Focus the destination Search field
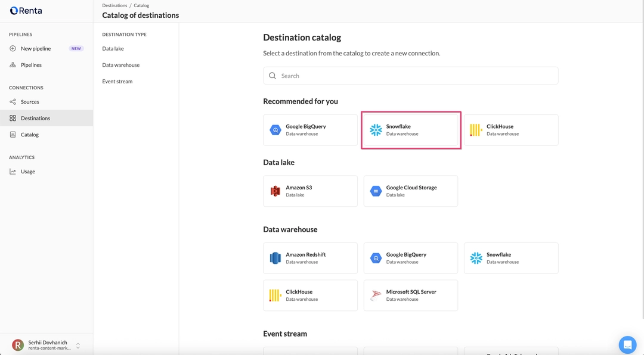 click(x=411, y=76)
